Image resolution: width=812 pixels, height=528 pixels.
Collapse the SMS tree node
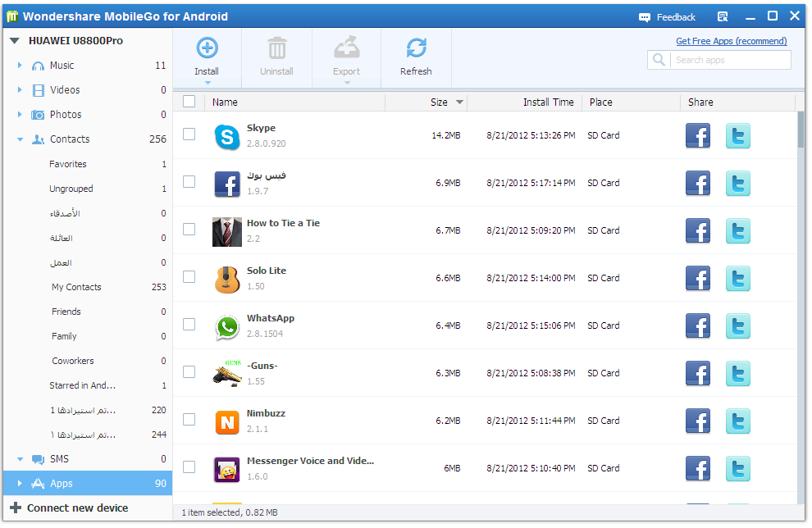click(x=21, y=459)
